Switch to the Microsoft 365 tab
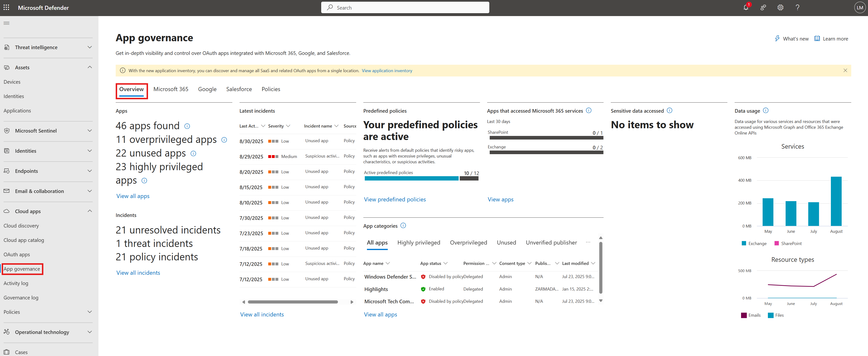The width and height of the screenshot is (868, 356). 171,89
